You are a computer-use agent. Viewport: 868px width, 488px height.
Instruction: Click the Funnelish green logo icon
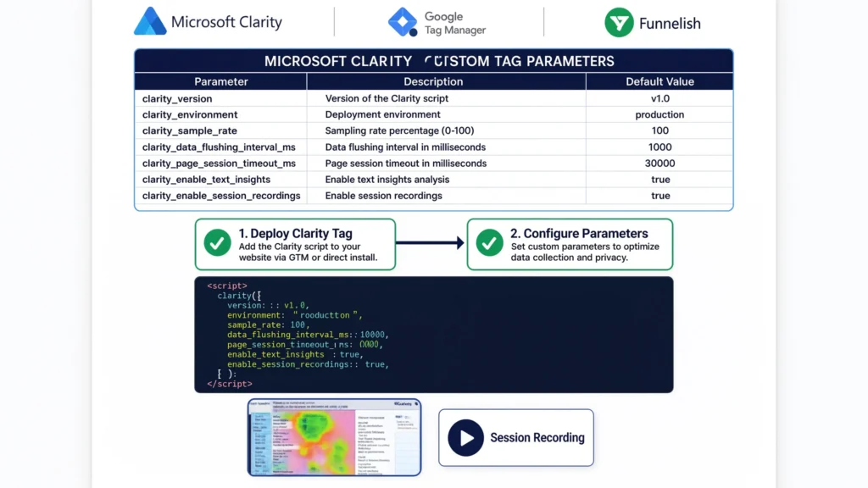[x=619, y=23]
